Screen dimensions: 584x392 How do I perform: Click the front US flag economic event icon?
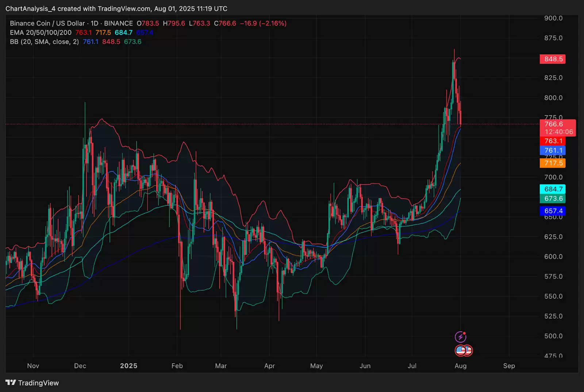click(461, 351)
